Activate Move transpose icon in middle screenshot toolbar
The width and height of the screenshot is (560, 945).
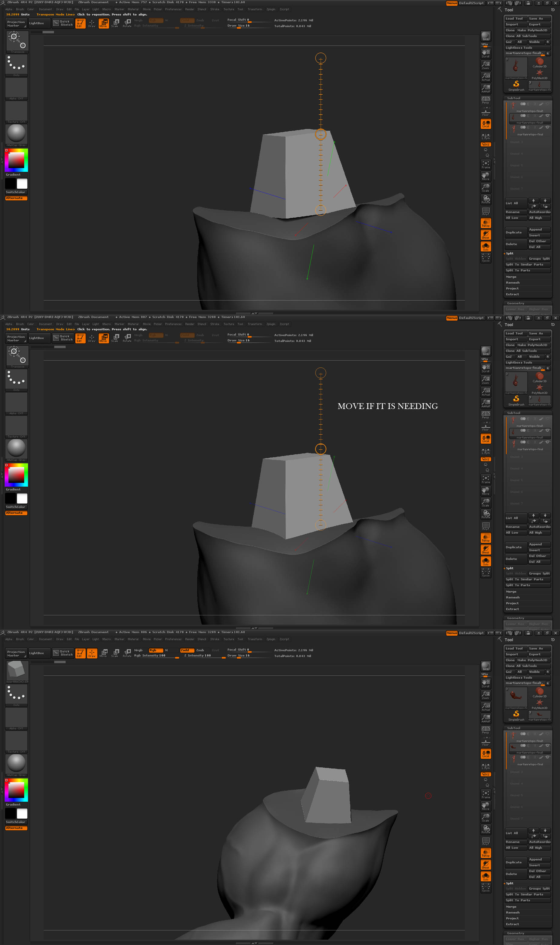[104, 338]
